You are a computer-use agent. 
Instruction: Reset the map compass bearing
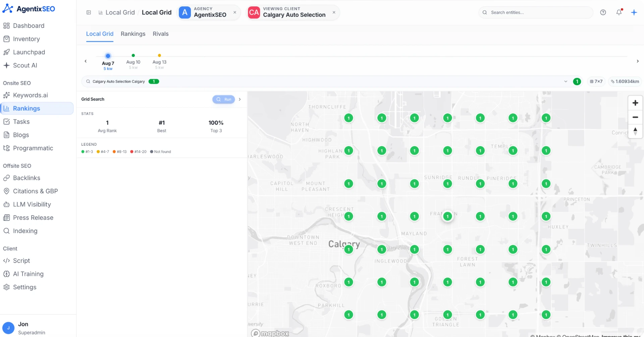(x=635, y=131)
